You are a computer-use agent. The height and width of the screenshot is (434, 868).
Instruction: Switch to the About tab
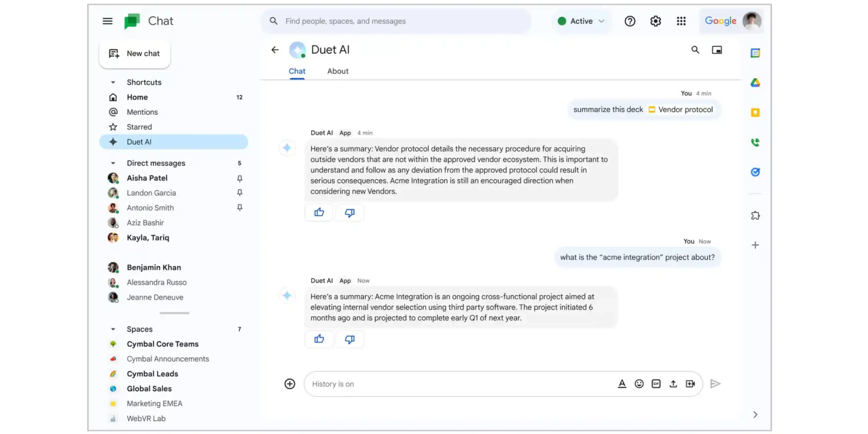(337, 71)
